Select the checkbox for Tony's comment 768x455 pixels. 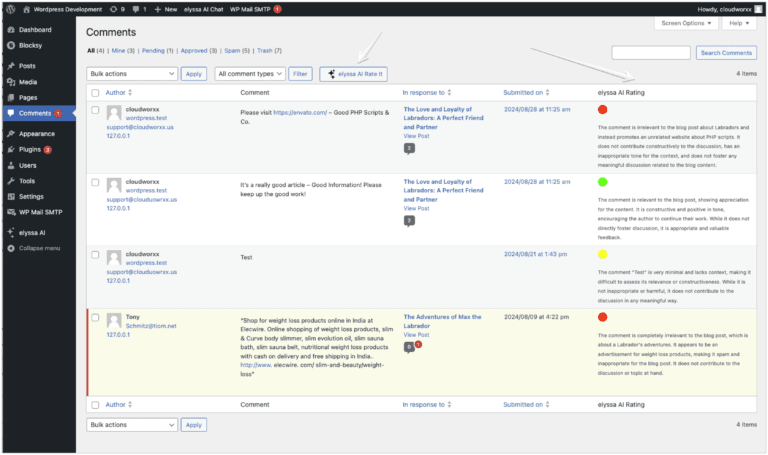[95, 318]
